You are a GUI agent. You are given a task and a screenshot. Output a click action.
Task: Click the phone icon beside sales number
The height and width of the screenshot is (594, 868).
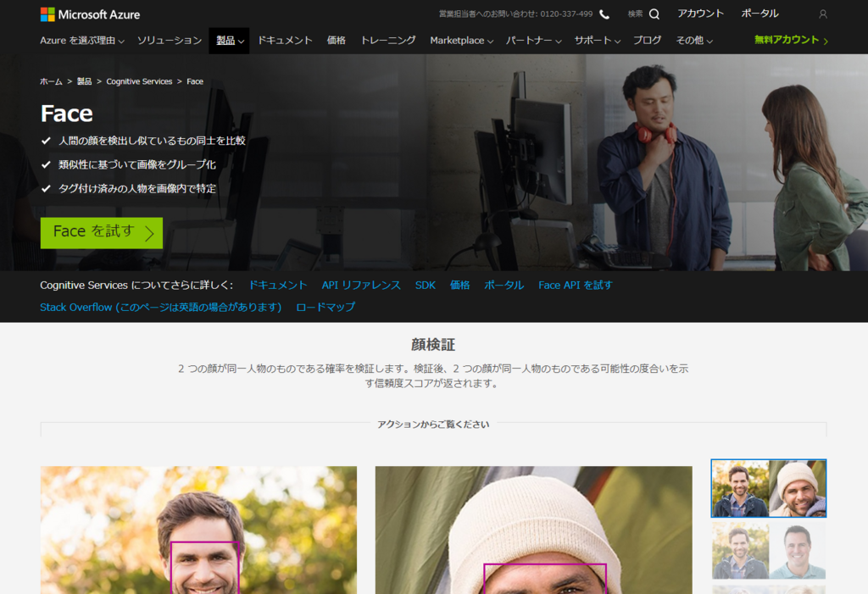[x=604, y=14]
